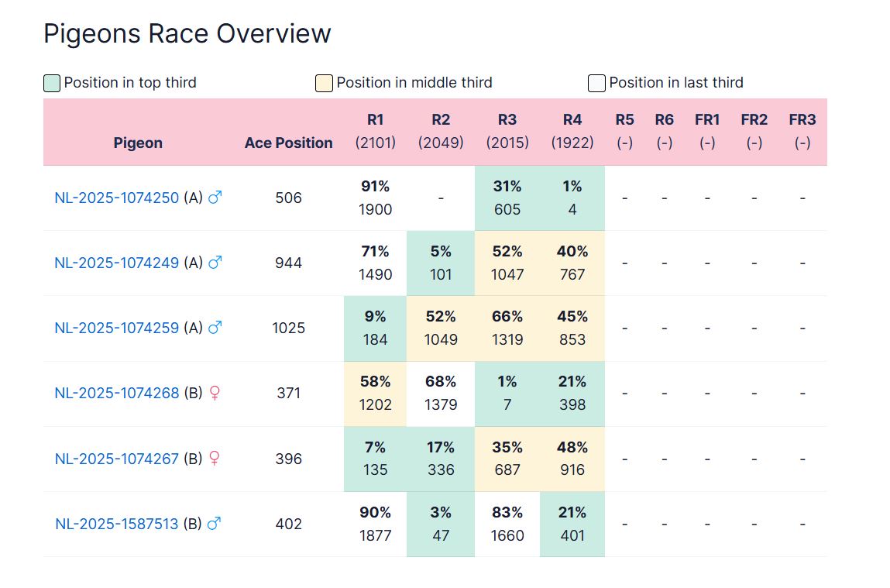Click R4 (1922) column header

pyautogui.click(x=572, y=131)
